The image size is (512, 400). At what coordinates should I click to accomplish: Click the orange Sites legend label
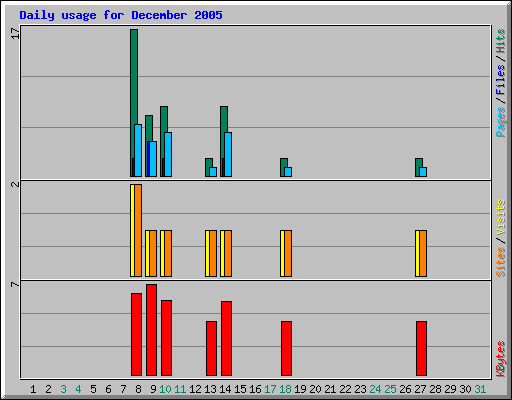click(x=500, y=262)
